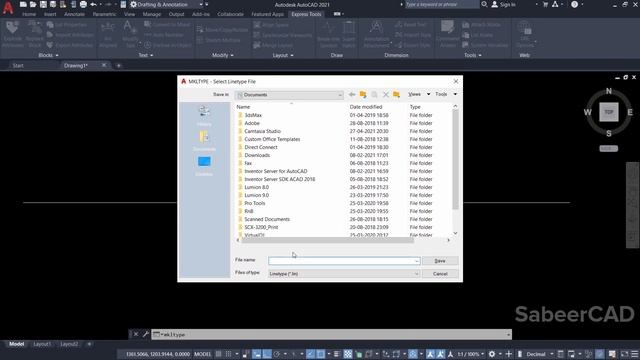Toggle object snap tracking in status bar
Viewport: 640px width, 360px height.
pos(311,354)
